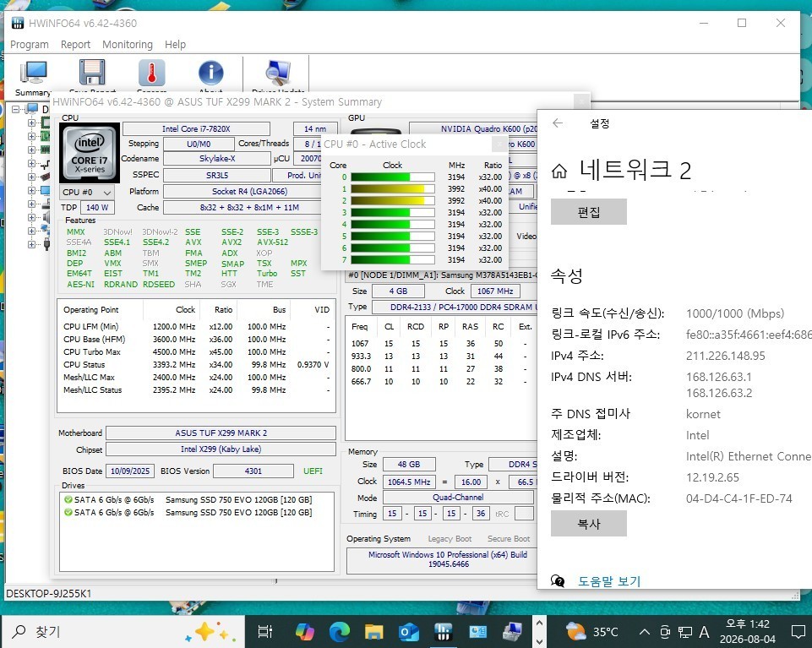812x648 pixels.
Task: Open the Report menu
Action: point(75,45)
